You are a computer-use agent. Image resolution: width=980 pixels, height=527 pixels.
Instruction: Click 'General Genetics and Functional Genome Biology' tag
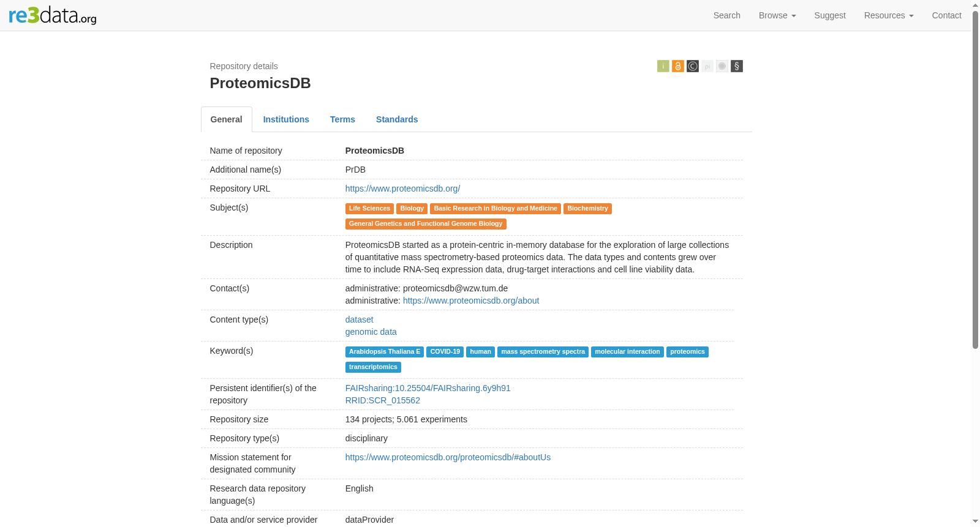(426, 224)
